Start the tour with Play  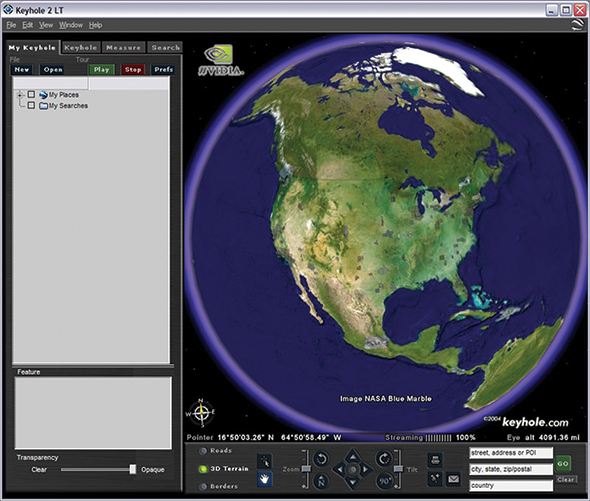pos(102,70)
